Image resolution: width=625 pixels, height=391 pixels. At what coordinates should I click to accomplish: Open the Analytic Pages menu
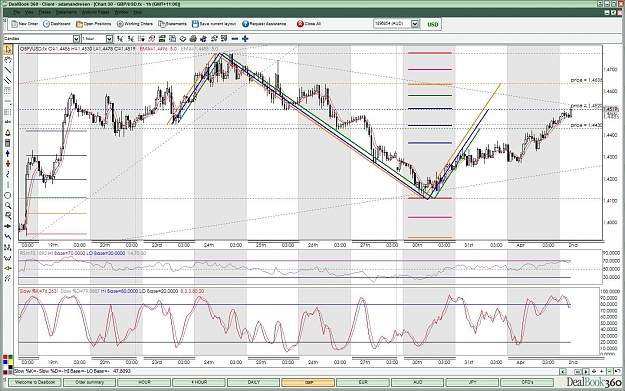95,12
